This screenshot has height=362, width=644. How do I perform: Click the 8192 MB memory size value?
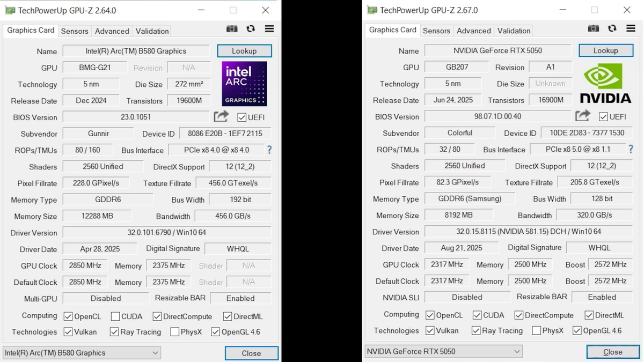tap(458, 215)
